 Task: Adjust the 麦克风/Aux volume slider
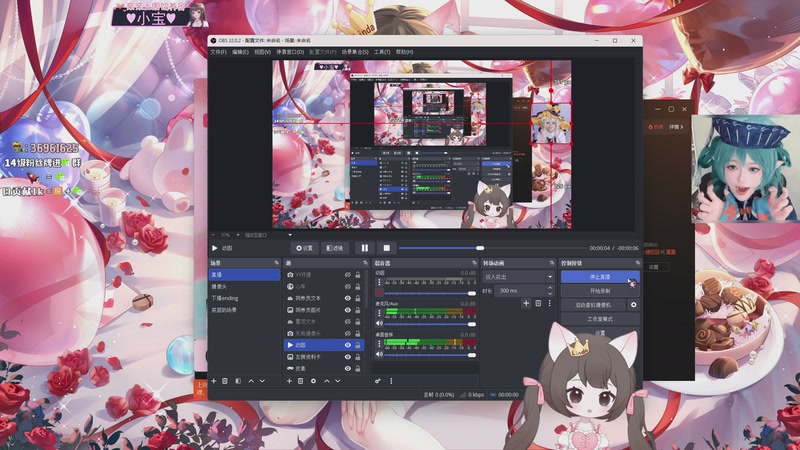pyautogui.click(x=430, y=324)
